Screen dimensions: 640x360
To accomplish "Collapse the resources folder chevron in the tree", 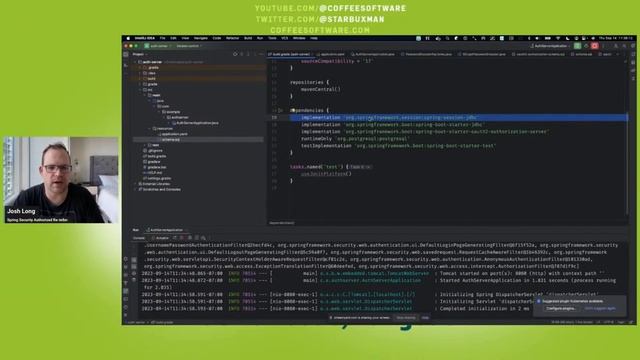I will point(150,129).
